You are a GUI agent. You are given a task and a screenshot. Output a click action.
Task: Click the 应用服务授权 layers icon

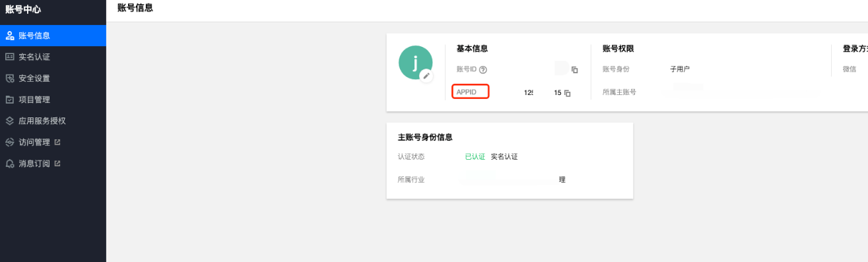click(x=10, y=121)
